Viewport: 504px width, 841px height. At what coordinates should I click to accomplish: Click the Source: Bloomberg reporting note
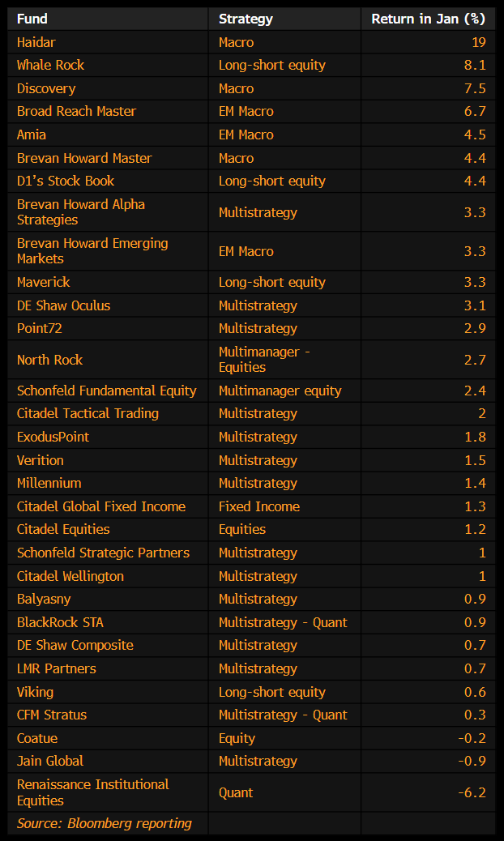[x=104, y=824]
